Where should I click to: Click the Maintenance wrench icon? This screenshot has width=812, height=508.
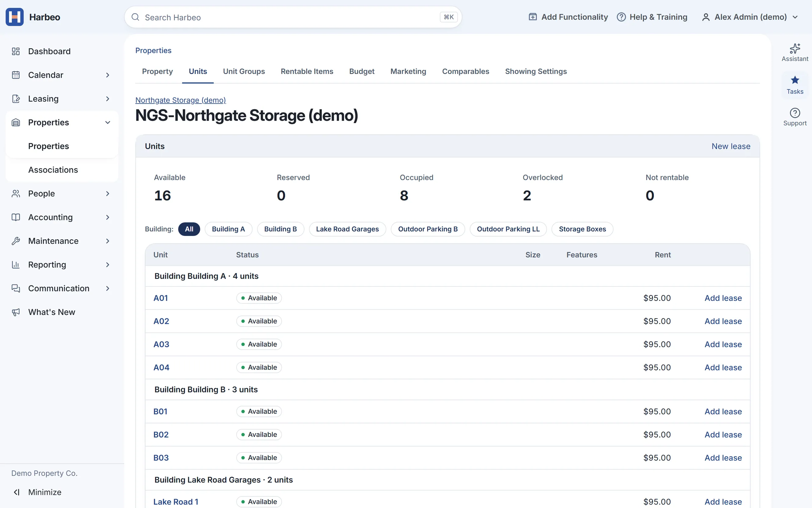point(16,241)
